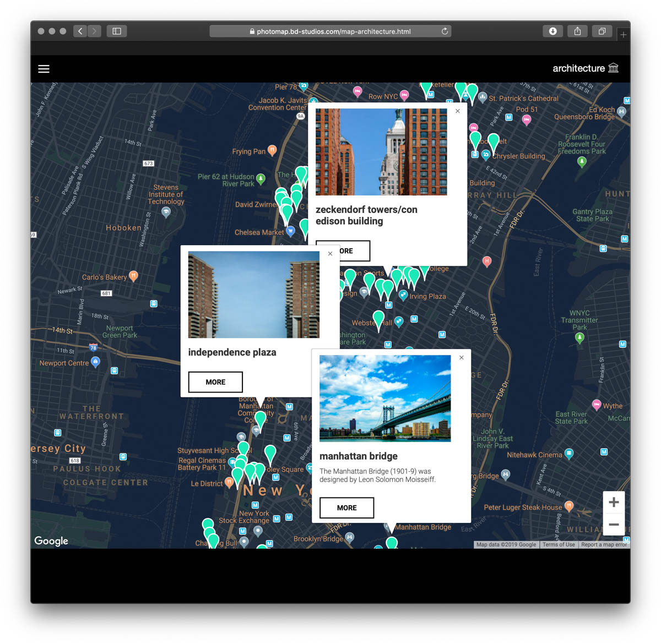The height and width of the screenshot is (644, 661).
Task: Zoom in on the map
Action: 614,502
